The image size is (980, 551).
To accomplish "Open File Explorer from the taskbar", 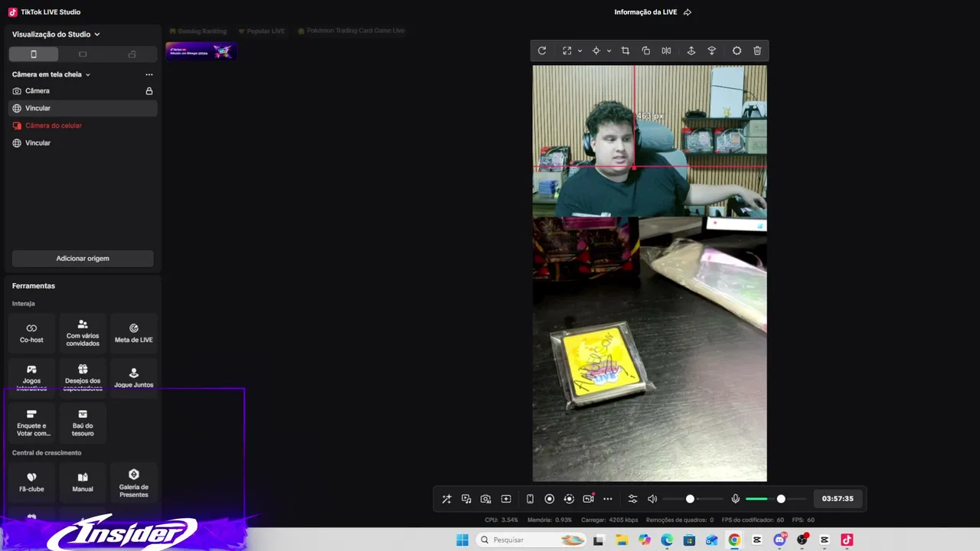I will point(622,540).
